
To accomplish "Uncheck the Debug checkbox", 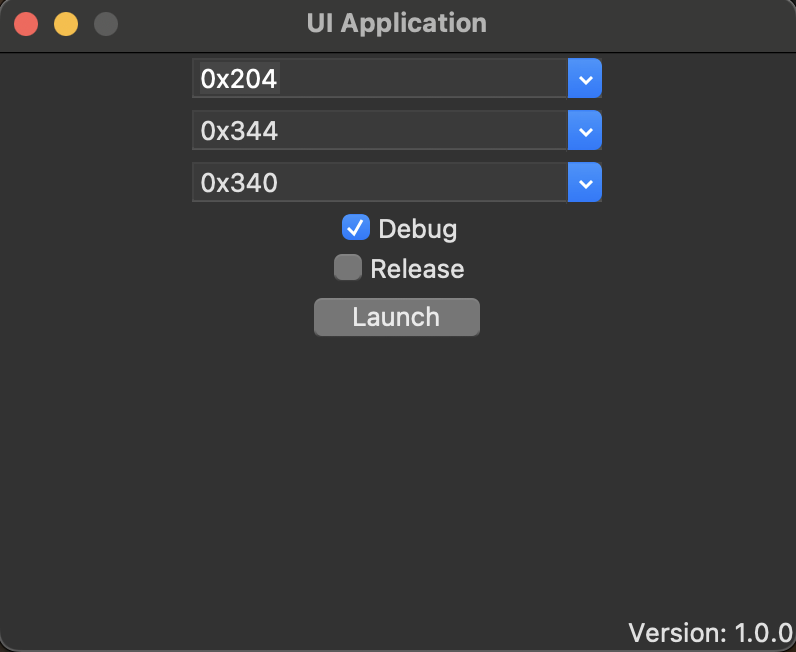I will (x=356, y=228).
